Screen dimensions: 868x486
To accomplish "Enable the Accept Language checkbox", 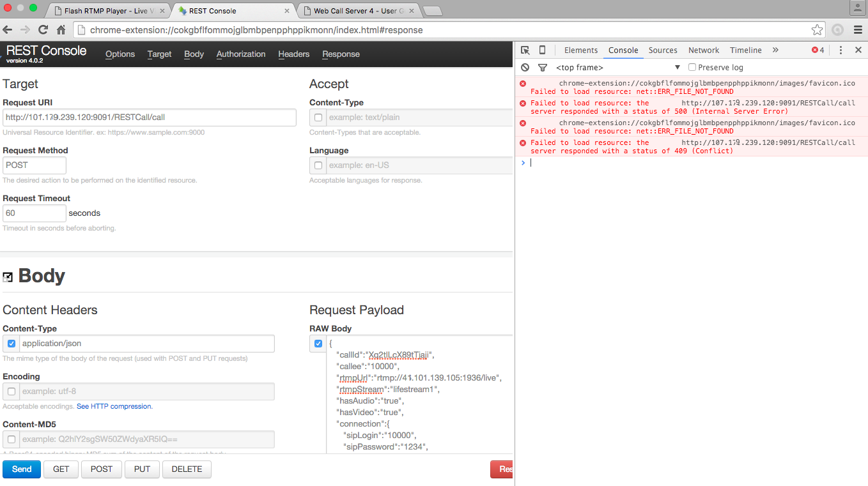I will 318,165.
